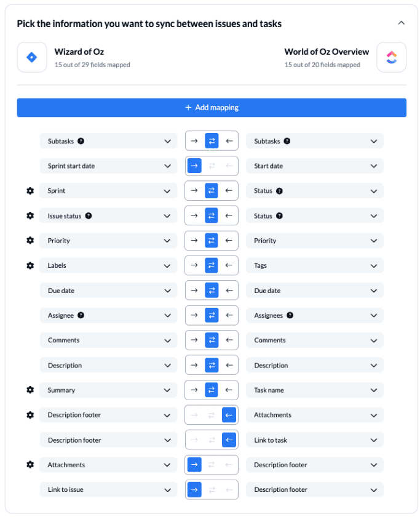Click the Wizard of Oz Jira app icon

pyautogui.click(x=31, y=57)
